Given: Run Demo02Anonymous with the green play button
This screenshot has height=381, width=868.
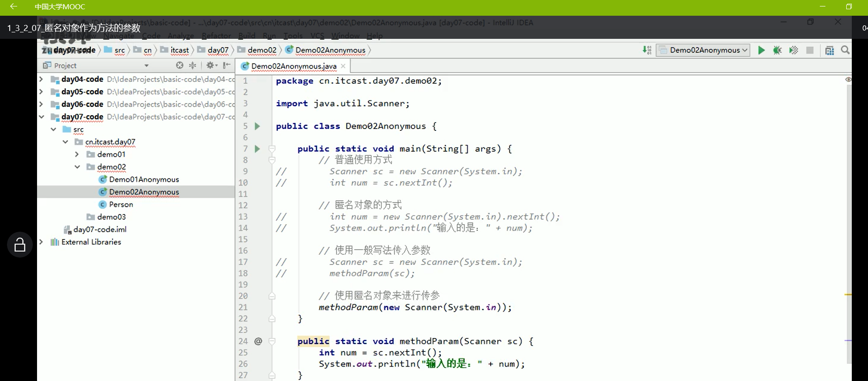Looking at the screenshot, I should 761,50.
